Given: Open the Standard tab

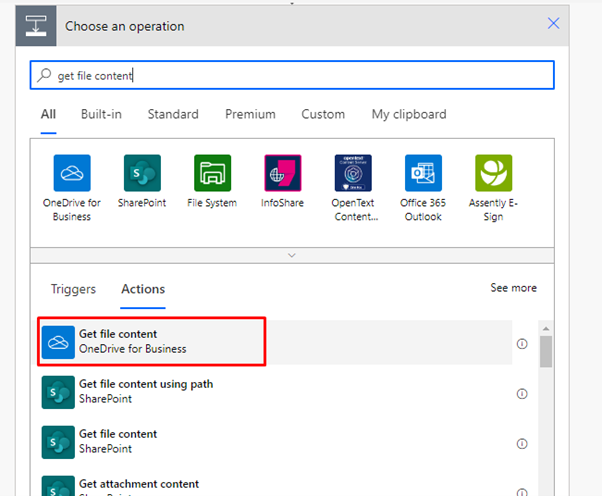Looking at the screenshot, I should click(x=173, y=114).
